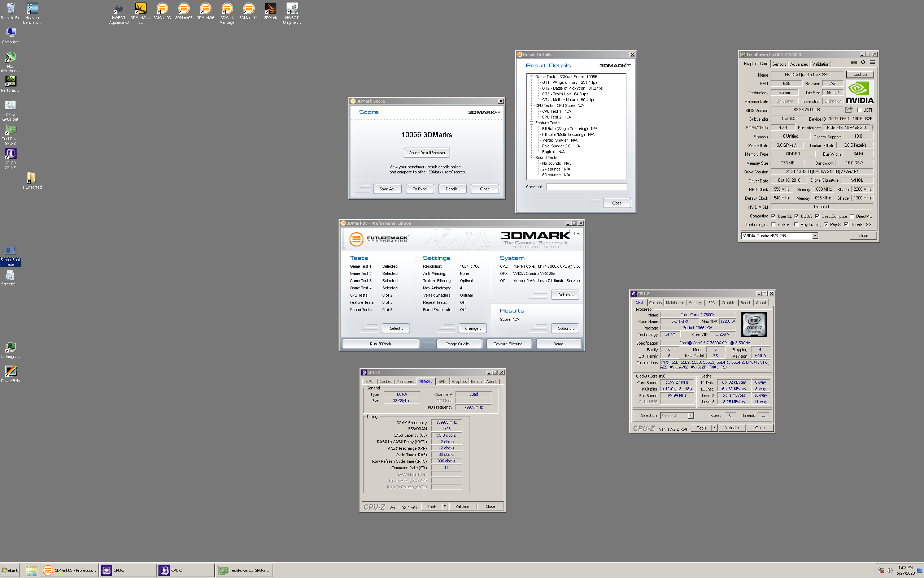Switch to TechPowerUp GPU-Z taskbar button
The image size is (924, 578).
tap(245, 570)
